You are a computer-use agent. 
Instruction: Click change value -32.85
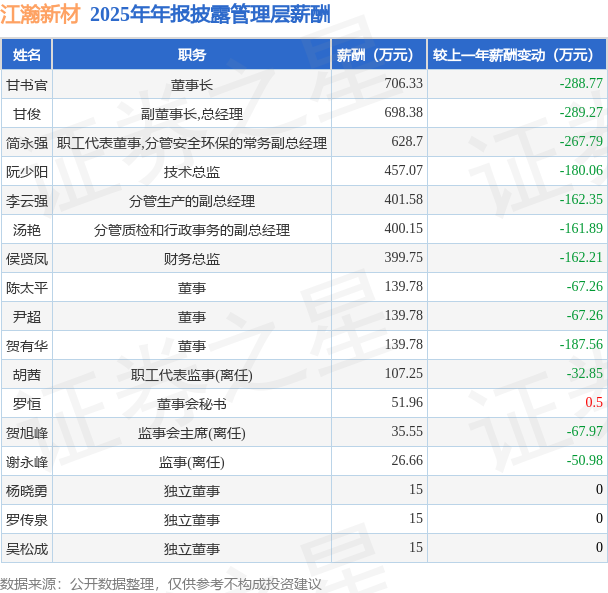point(584,373)
